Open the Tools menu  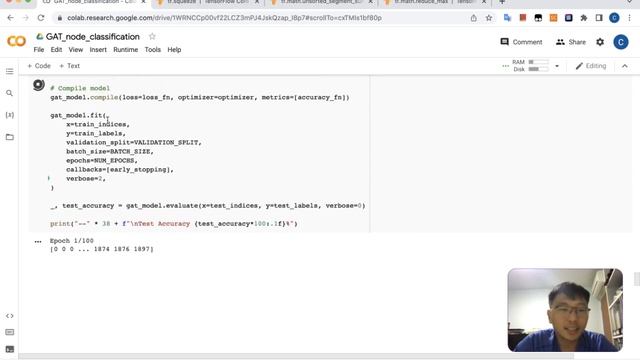[152, 49]
